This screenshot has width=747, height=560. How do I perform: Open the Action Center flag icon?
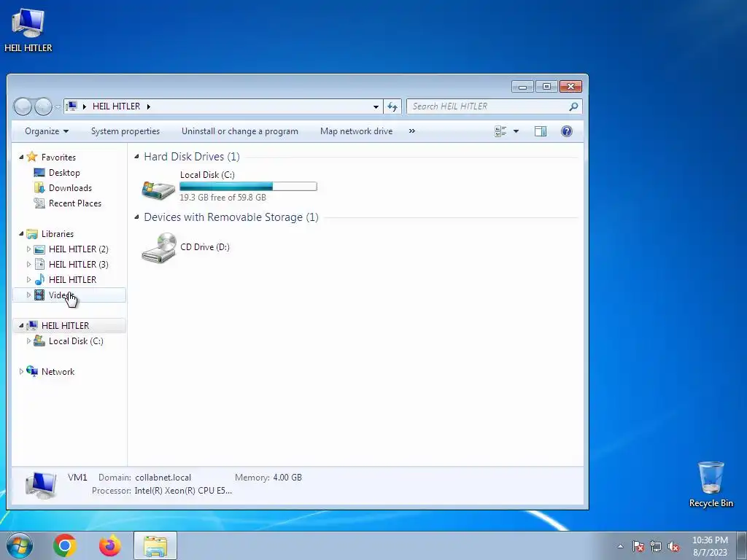point(638,546)
